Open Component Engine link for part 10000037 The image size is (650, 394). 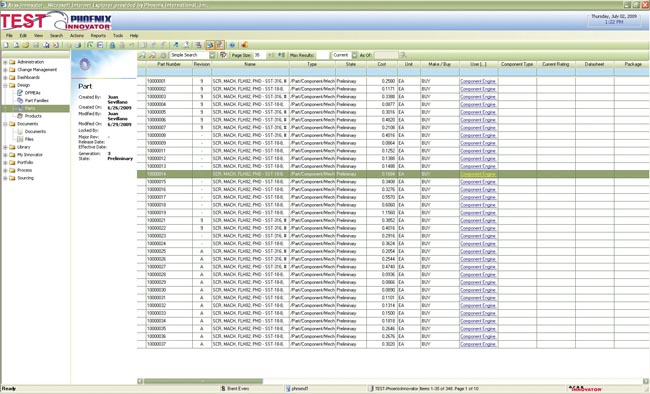[478, 344]
